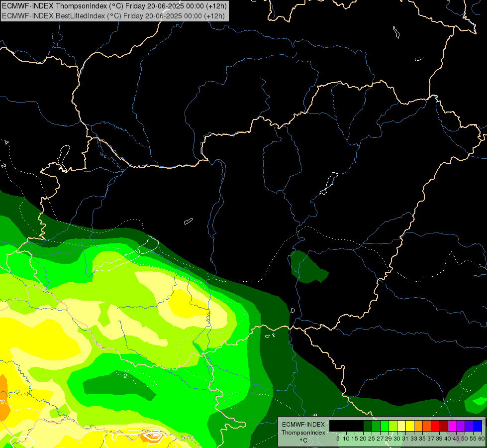Click the pure yellow 31–33 legend swatch

point(410,426)
